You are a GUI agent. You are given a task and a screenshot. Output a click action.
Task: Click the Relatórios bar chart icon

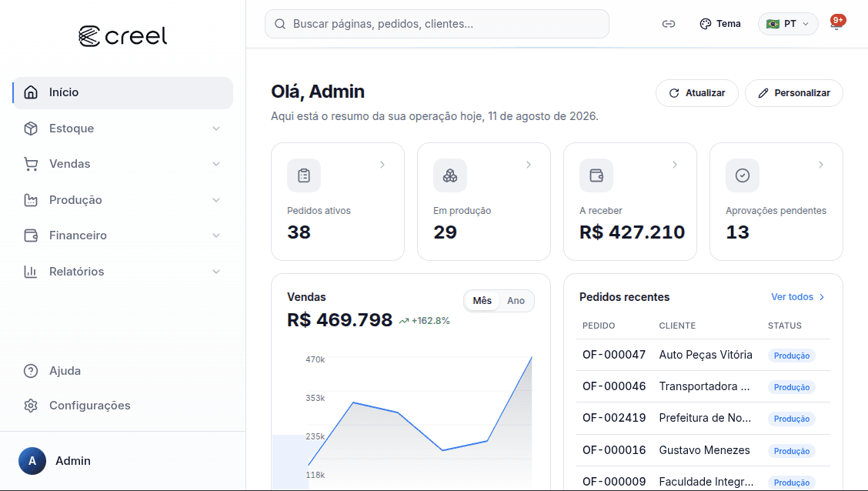pyautogui.click(x=31, y=271)
